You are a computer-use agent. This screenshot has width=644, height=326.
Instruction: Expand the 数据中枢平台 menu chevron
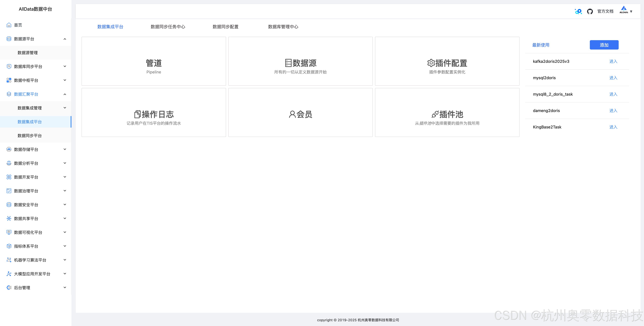(x=65, y=80)
